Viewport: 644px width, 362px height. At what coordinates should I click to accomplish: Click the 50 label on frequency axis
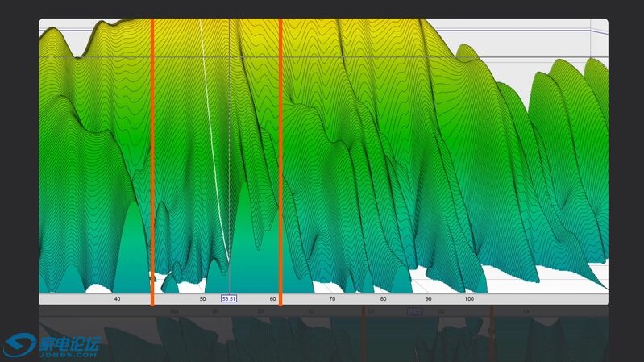click(x=202, y=299)
